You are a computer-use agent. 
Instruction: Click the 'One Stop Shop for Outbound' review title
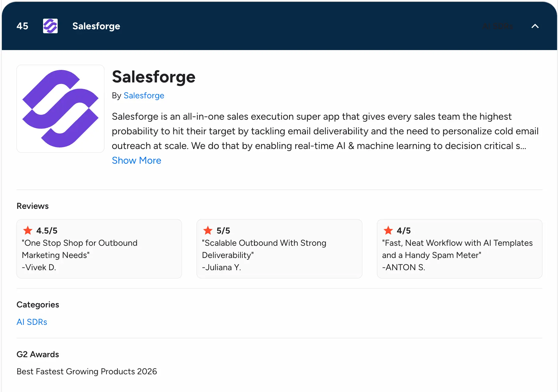pos(80,249)
